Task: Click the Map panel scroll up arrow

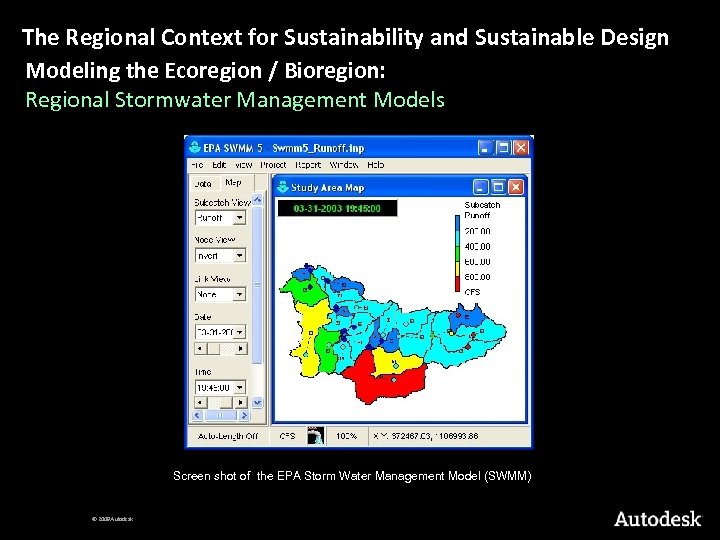Action: point(257,200)
